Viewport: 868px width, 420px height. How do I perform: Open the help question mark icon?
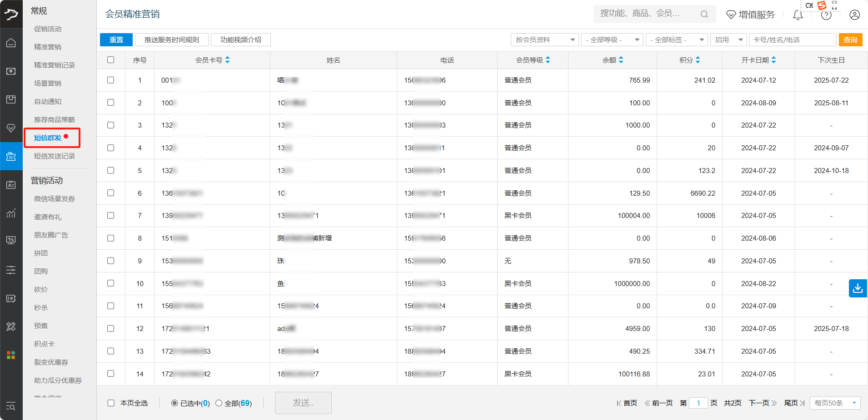(826, 15)
